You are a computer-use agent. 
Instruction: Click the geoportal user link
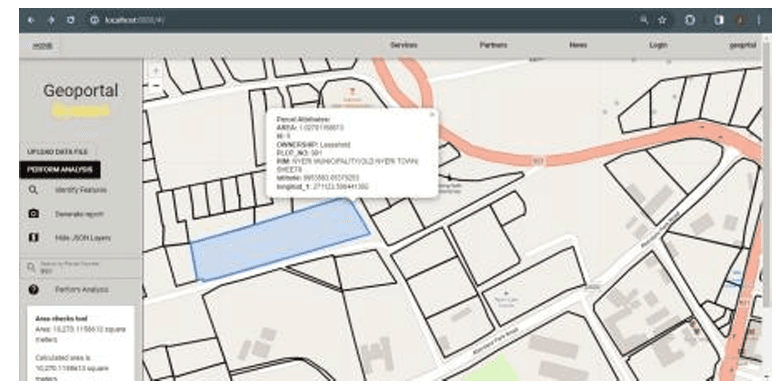coord(743,45)
